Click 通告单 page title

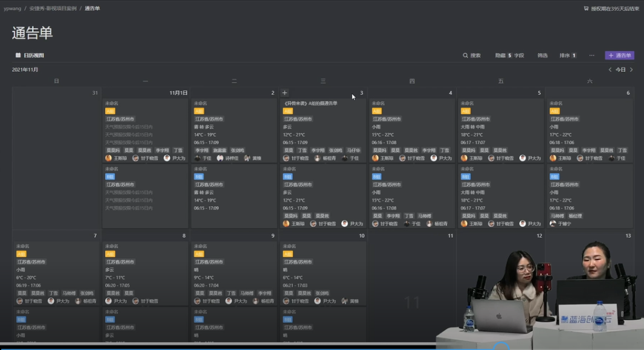tap(33, 33)
